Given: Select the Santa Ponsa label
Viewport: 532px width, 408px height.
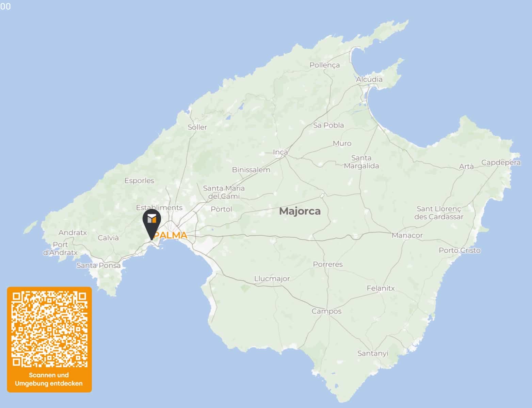Looking at the screenshot, I should (98, 265).
